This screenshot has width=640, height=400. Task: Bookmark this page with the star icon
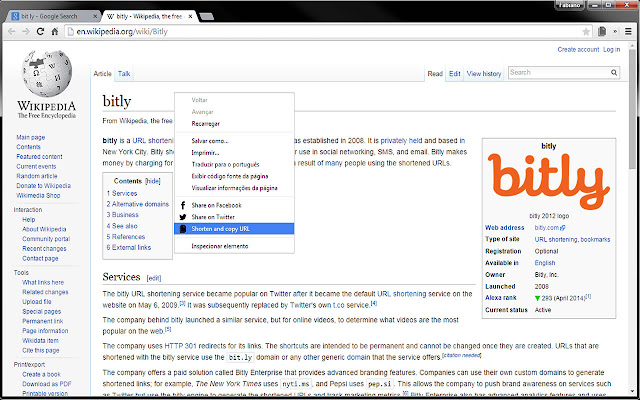coord(586,31)
